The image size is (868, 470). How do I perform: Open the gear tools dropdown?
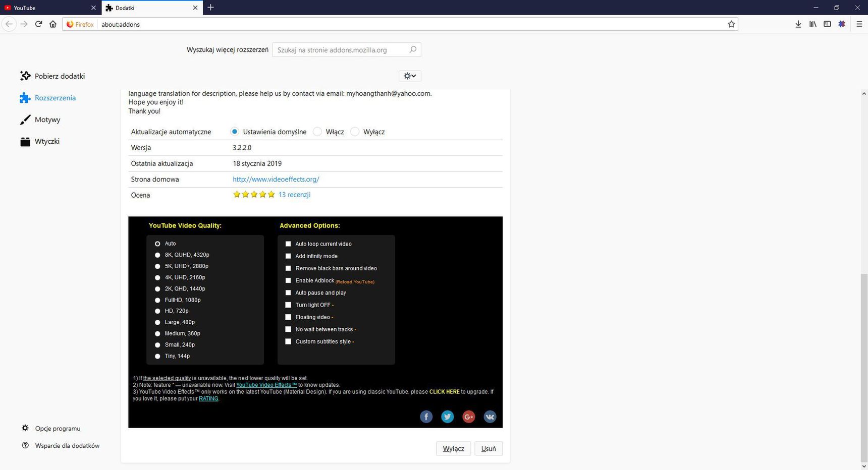tap(410, 76)
